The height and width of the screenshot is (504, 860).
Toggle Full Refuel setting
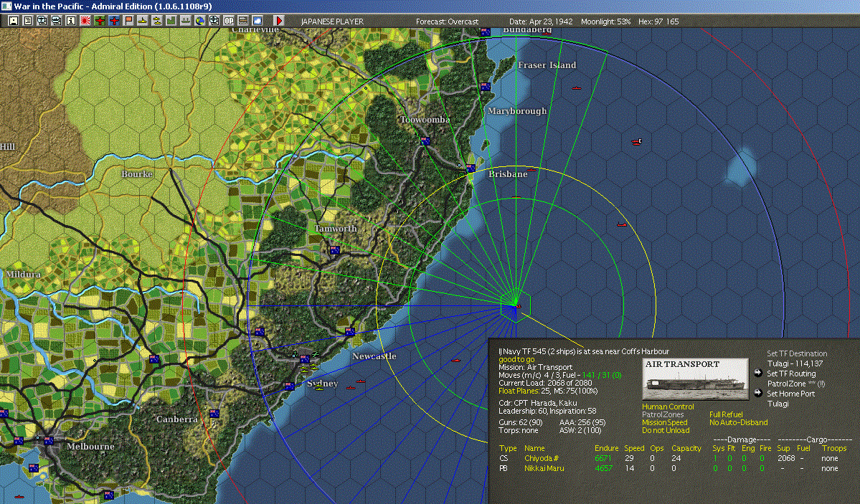pyautogui.click(x=726, y=414)
